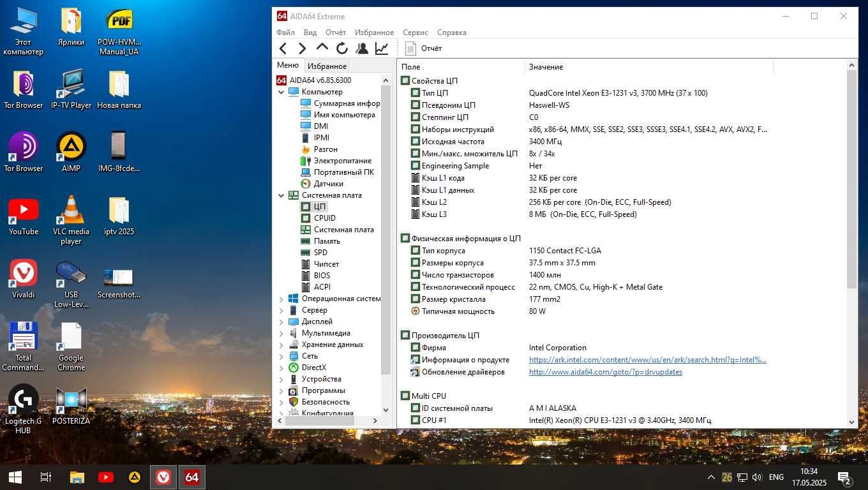Select the BIOS tree item
The width and height of the screenshot is (868, 490).
coord(315,276)
